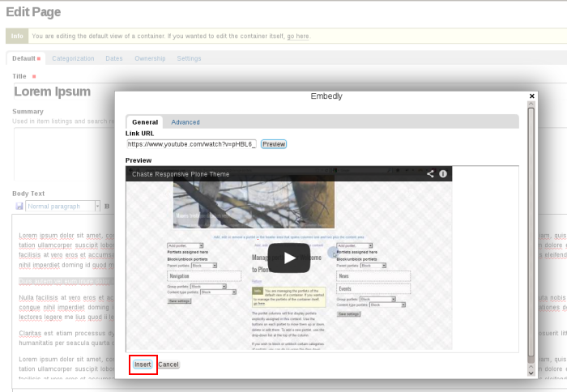Toggle bold formatting in Body Text toolbar
Image resolution: width=567 pixels, height=392 pixels.
(x=107, y=207)
